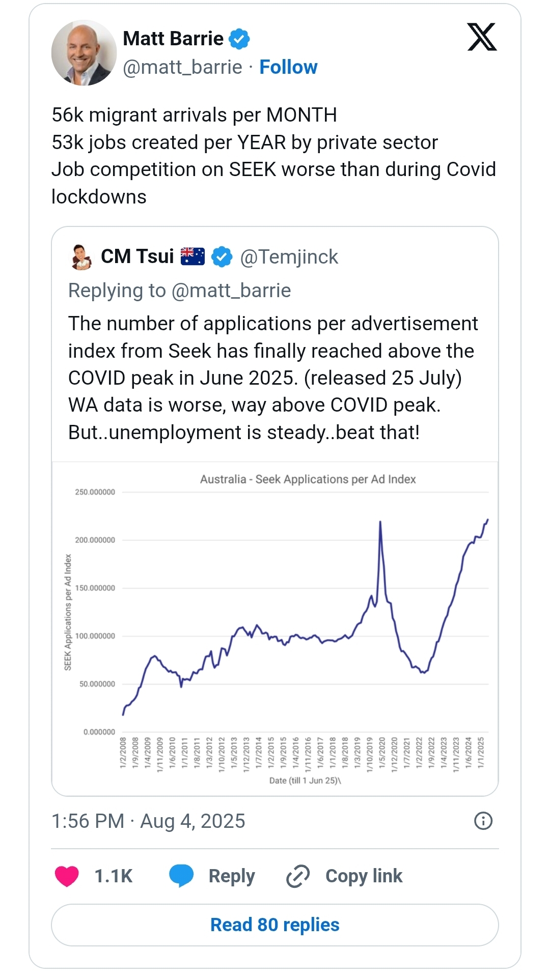Click the info circle icon
Screen dimensions: 549x980
(483, 821)
